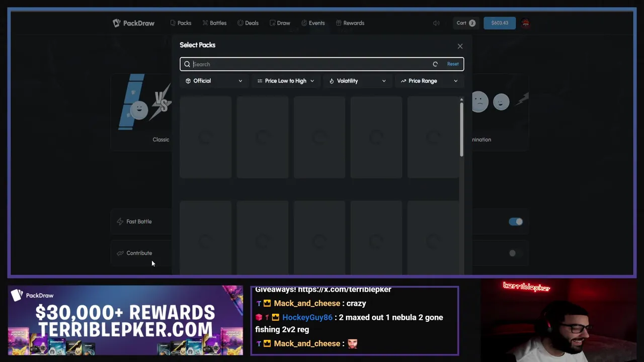
Task: Open the x.com/terriblepker giveaways link
Action: [344, 290]
